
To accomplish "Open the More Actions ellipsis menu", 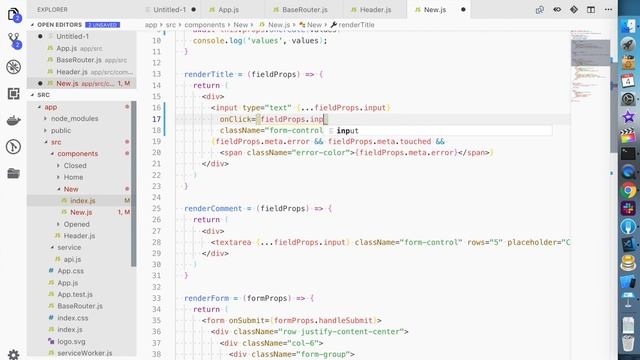I will pyautogui.click(x=608, y=9).
